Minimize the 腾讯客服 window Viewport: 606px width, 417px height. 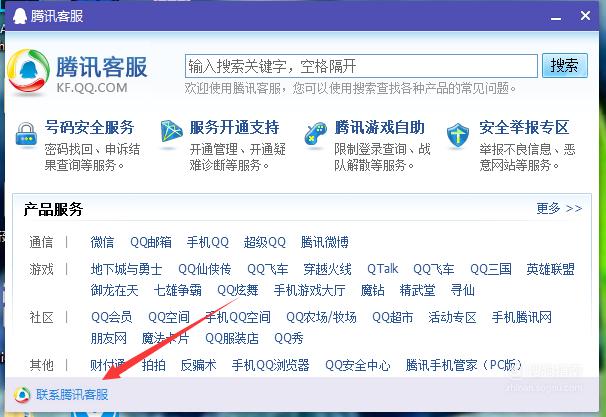[556, 17]
